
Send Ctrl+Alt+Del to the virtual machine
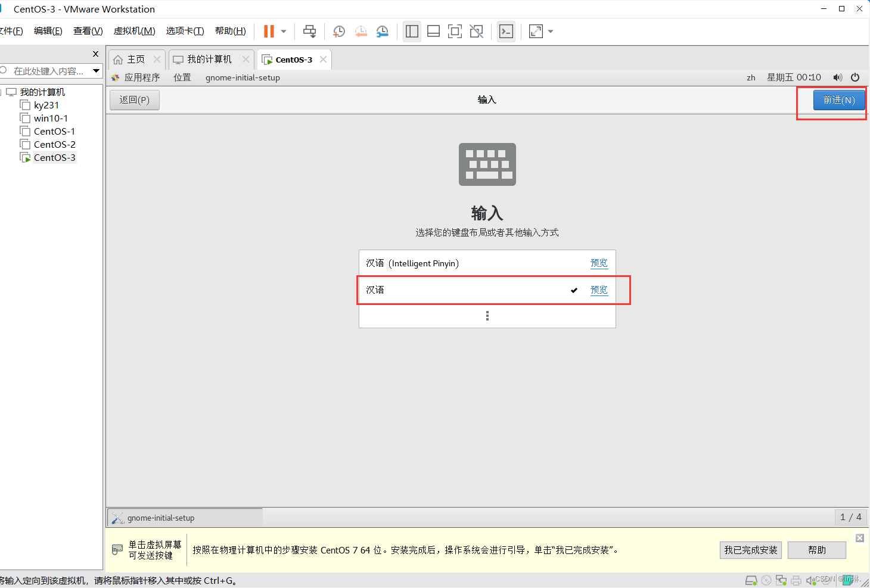(x=309, y=31)
